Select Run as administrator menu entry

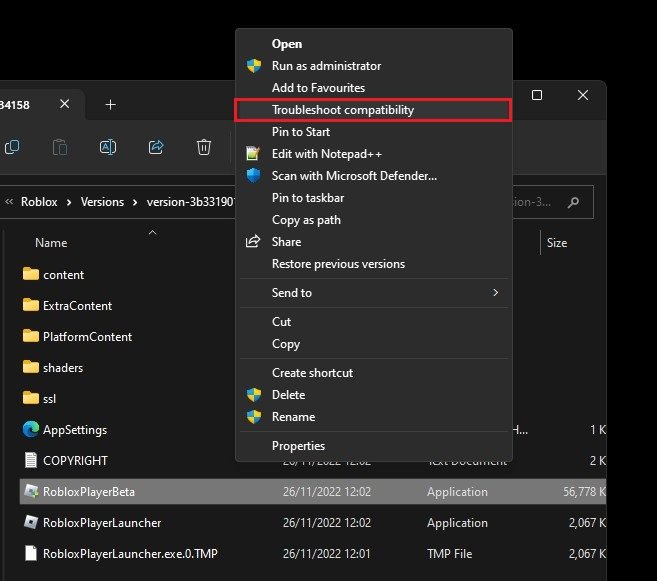[326, 66]
